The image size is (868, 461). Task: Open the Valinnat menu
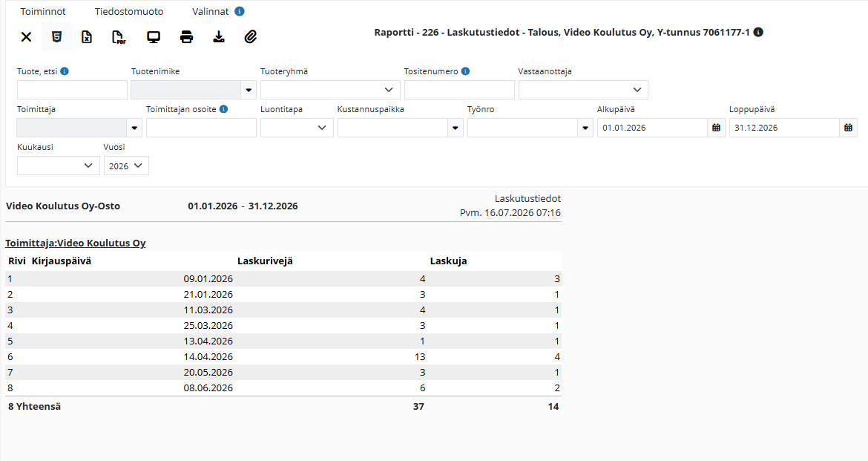coord(211,12)
